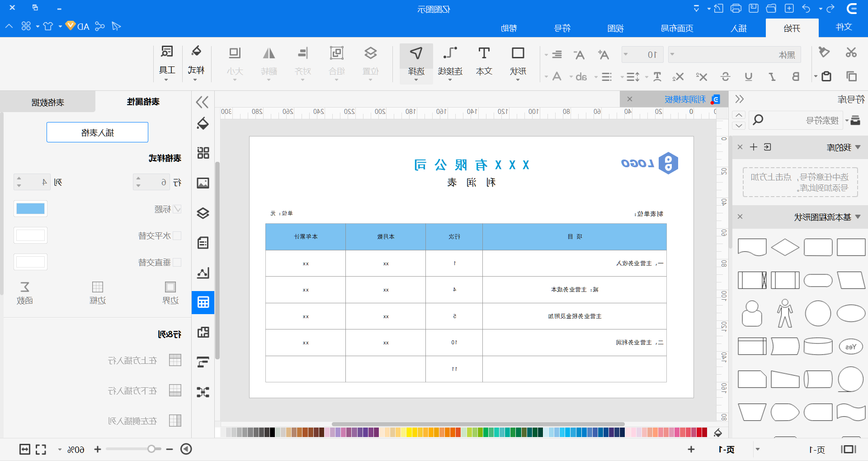The image size is (868, 461).
Task: Collapse the right property panel with double chevron
Action: tap(203, 102)
